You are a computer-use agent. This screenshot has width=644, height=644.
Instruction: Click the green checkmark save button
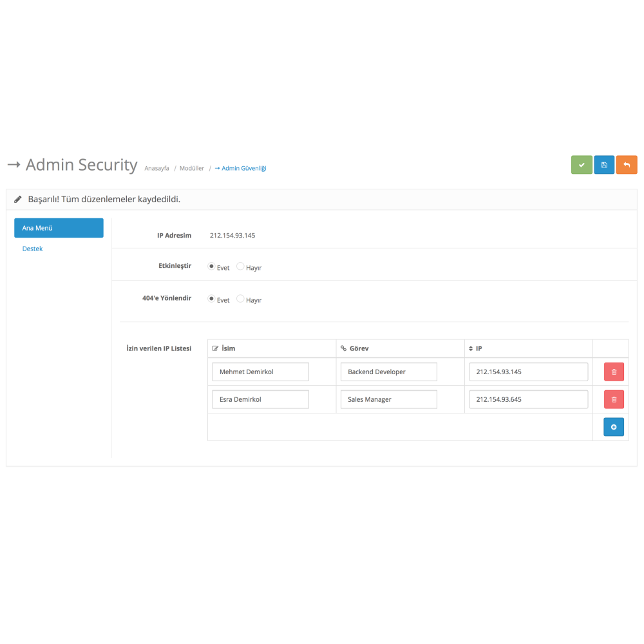click(x=582, y=165)
